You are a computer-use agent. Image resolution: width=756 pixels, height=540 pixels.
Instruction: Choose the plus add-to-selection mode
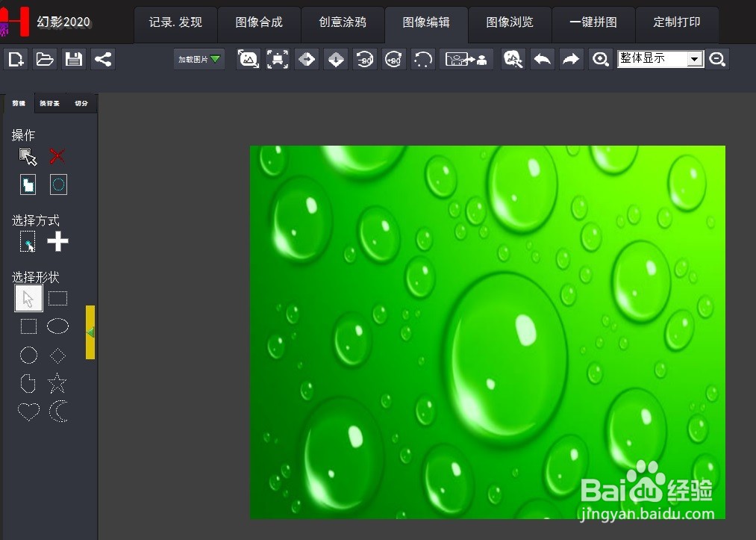[57, 241]
